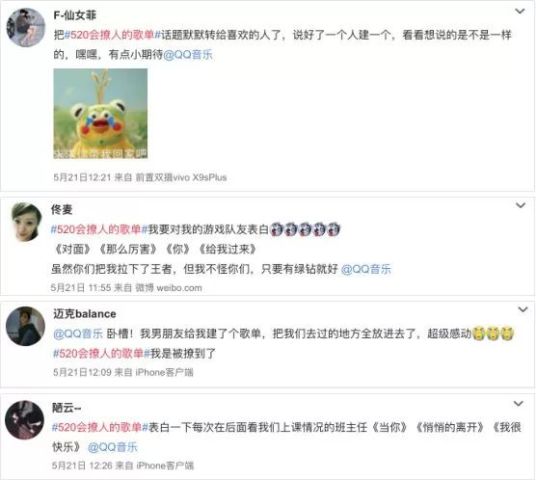536x480 pixels.
Task: Expand options chevron on F-仙女菲's post
Action: 520,11
